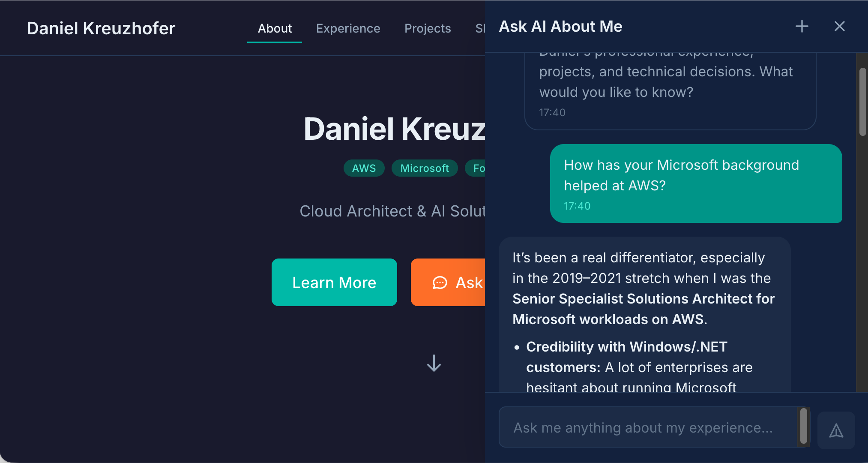Switch to the Experience tab
This screenshot has height=463, width=868.
348,28
